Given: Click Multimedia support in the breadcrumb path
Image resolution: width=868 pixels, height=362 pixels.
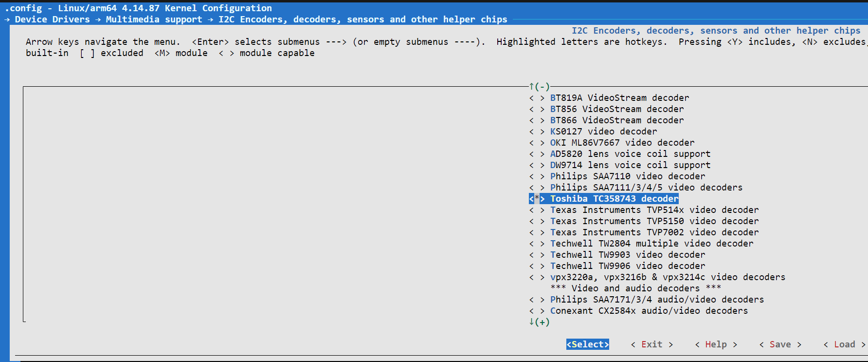Looking at the screenshot, I should click(x=154, y=19).
